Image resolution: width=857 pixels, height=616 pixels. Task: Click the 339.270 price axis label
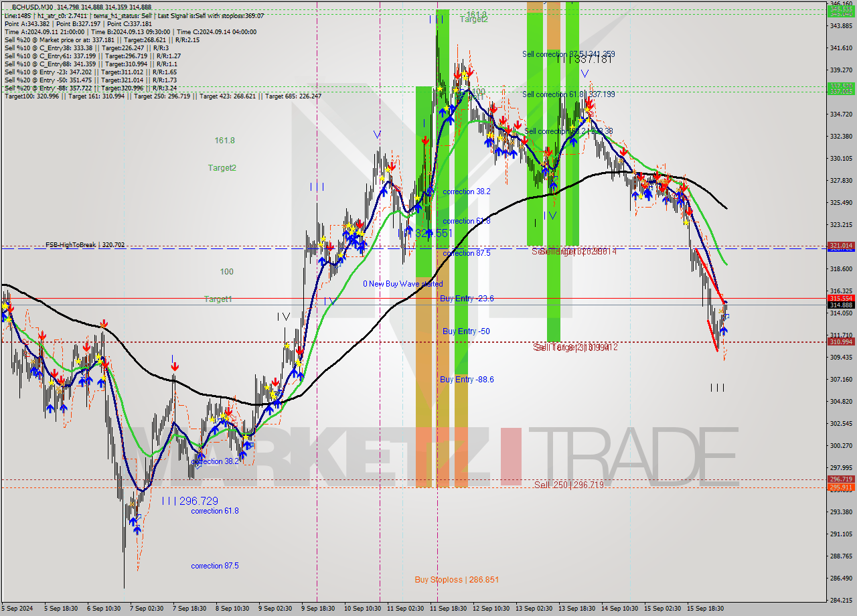tap(841, 70)
